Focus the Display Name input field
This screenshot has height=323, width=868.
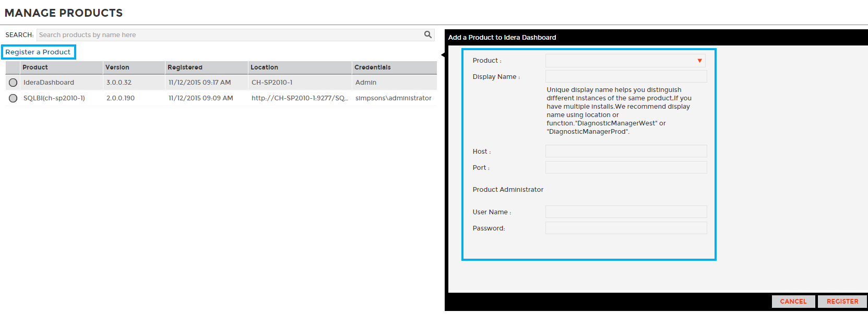626,76
